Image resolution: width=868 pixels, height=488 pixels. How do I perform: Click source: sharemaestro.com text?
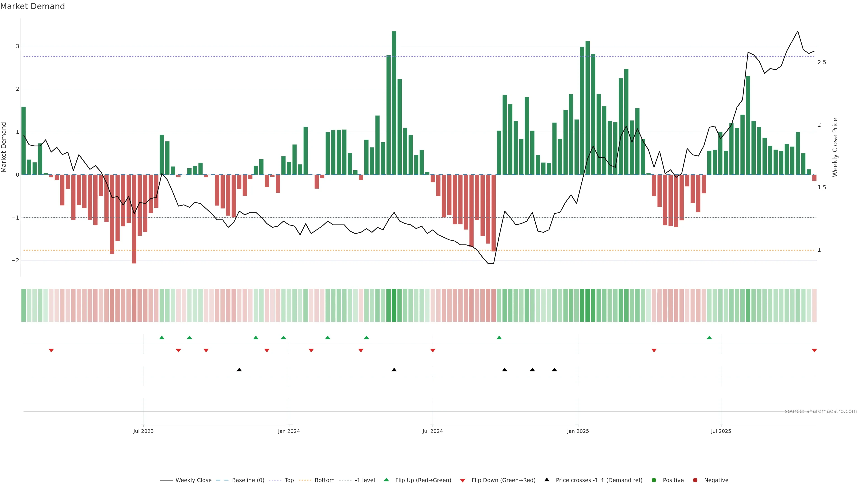(821, 411)
